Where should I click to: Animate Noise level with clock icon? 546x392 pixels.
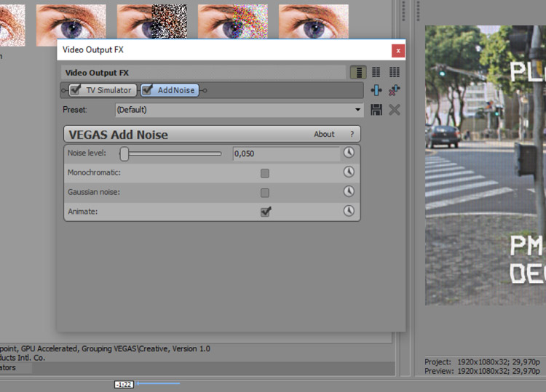click(x=349, y=153)
